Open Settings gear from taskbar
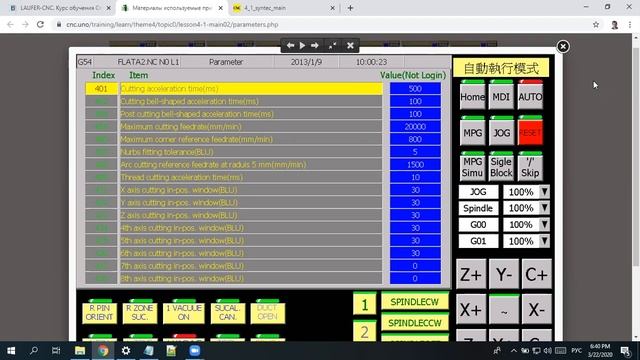This screenshot has width=640, height=360. [x=126, y=351]
